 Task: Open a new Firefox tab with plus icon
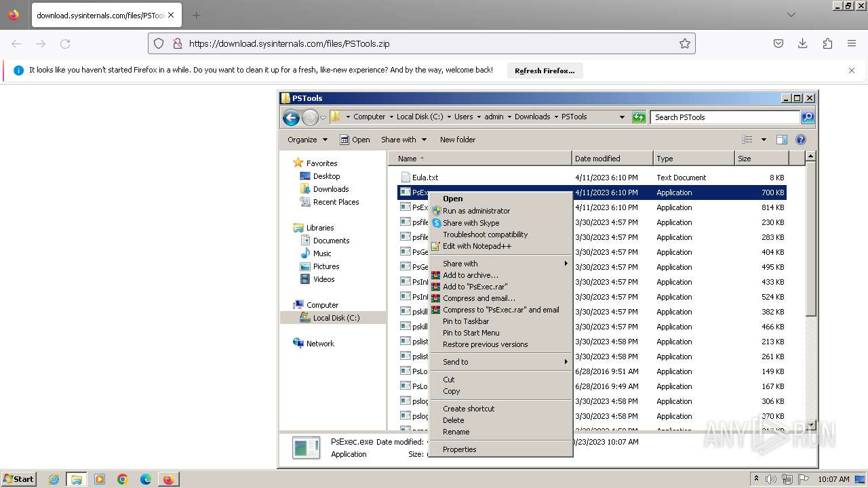point(196,15)
